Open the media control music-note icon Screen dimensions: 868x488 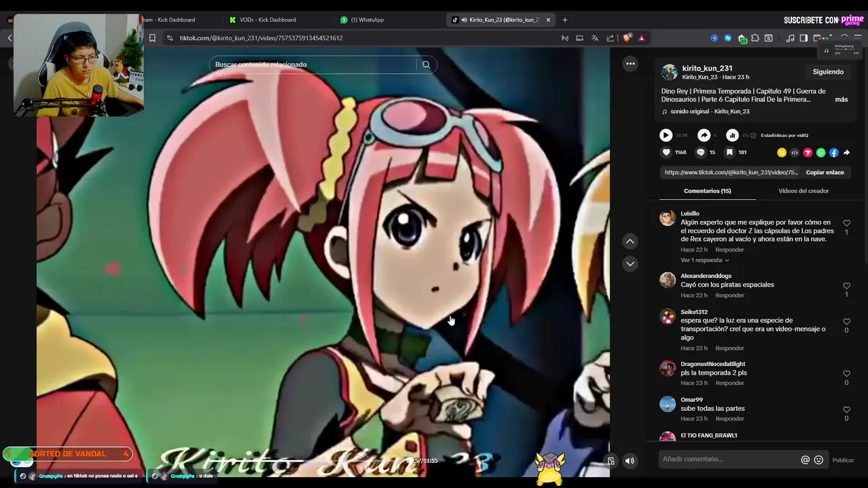point(790,38)
